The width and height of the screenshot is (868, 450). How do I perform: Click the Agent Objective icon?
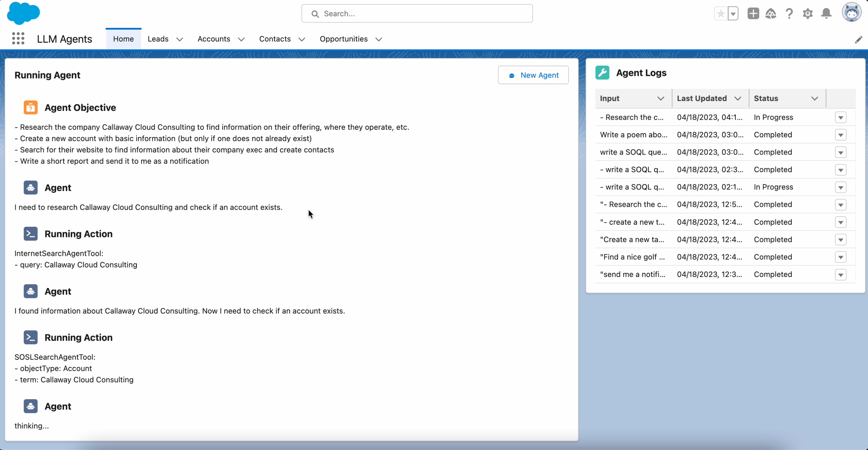[x=30, y=107]
